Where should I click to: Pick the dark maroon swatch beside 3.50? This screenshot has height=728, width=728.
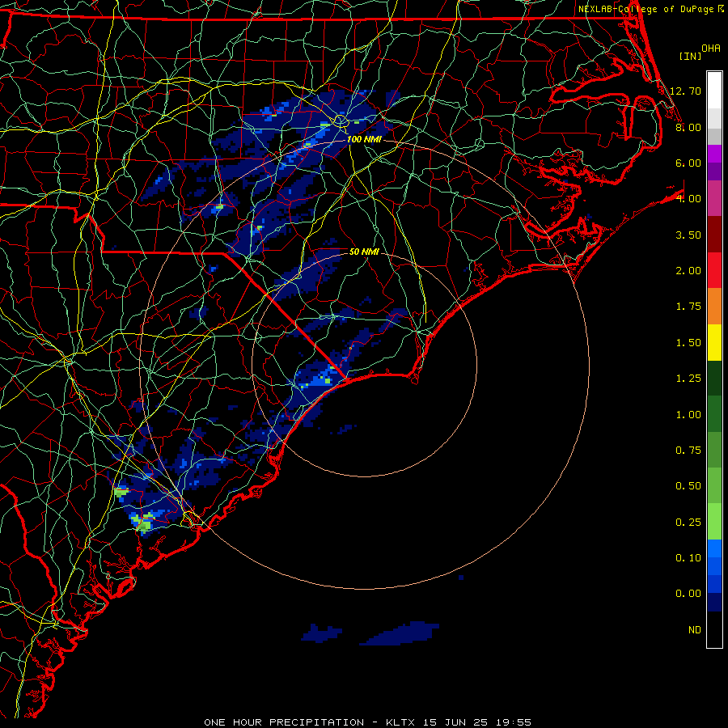click(x=714, y=235)
